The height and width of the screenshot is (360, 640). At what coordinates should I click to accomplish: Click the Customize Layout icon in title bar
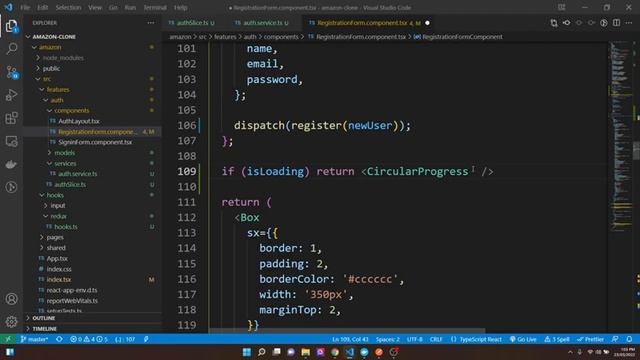coord(562,7)
